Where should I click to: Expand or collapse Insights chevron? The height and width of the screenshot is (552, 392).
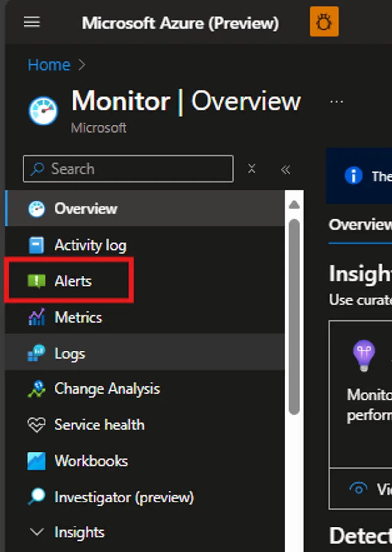coord(37,532)
